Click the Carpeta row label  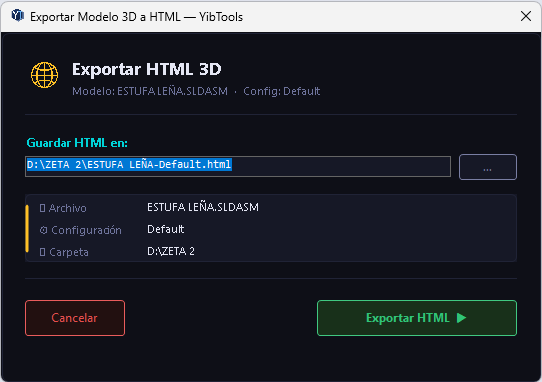69,252
